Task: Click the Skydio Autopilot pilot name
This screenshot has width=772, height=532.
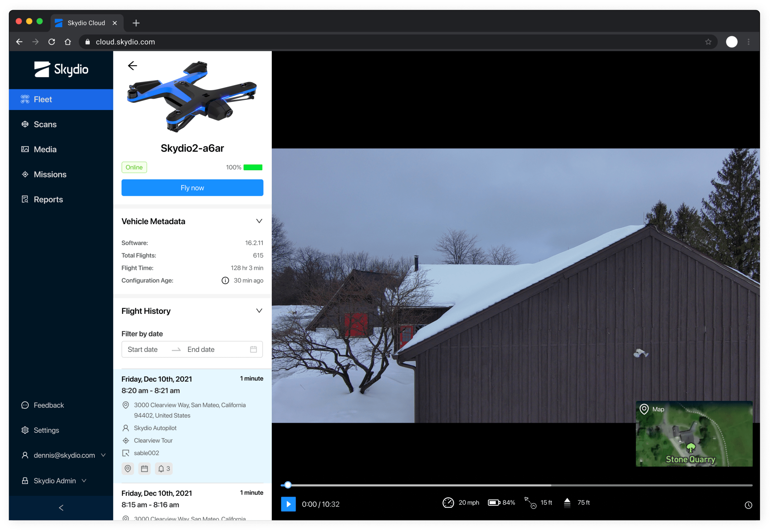Action: coord(155,428)
